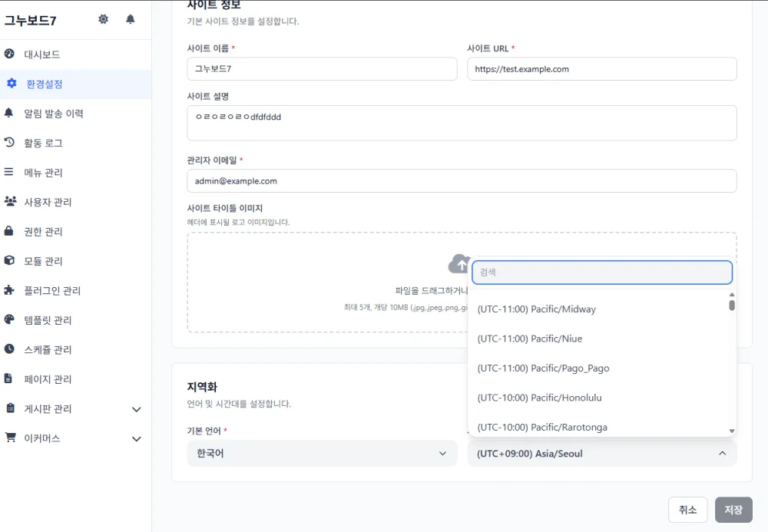
Task: Click the 스케줄 관리 clock icon
Action: 9,349
